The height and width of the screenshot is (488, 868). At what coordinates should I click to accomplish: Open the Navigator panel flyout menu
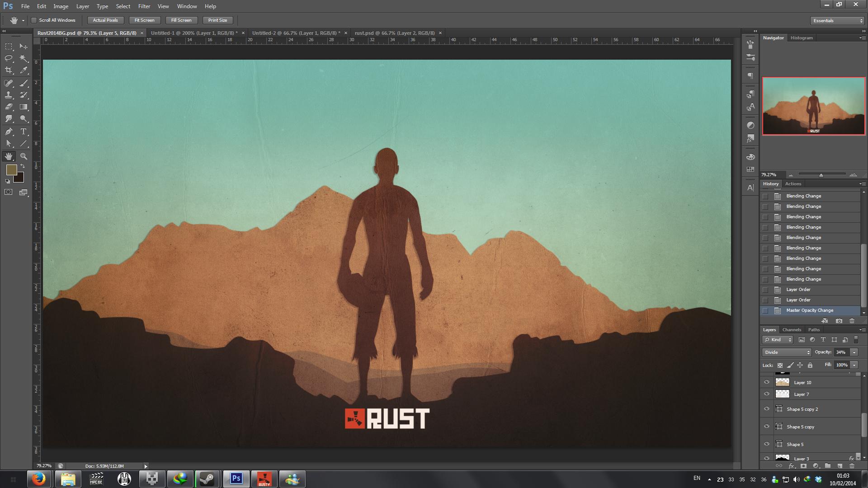pyautogui.click(x=862, y=38)
